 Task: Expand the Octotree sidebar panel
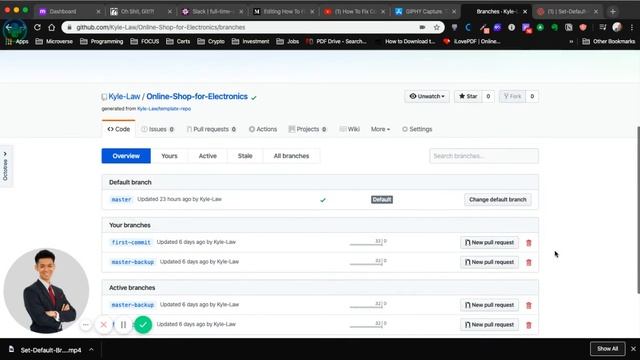(5, 166)
